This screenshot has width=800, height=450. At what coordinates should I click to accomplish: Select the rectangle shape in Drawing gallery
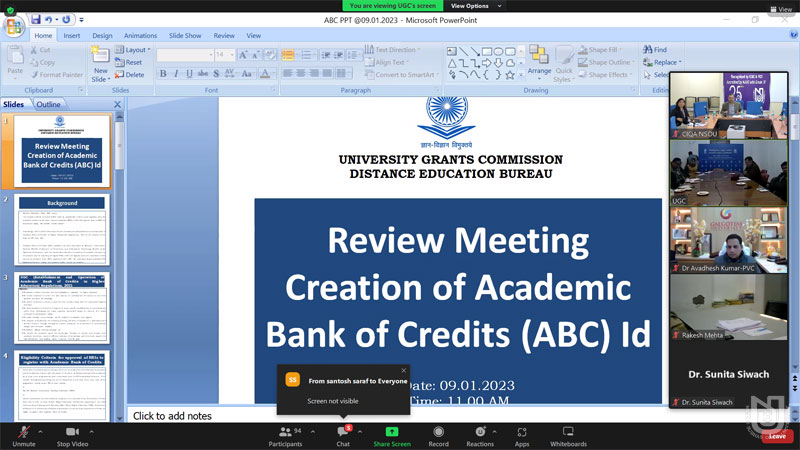(487, 52)
